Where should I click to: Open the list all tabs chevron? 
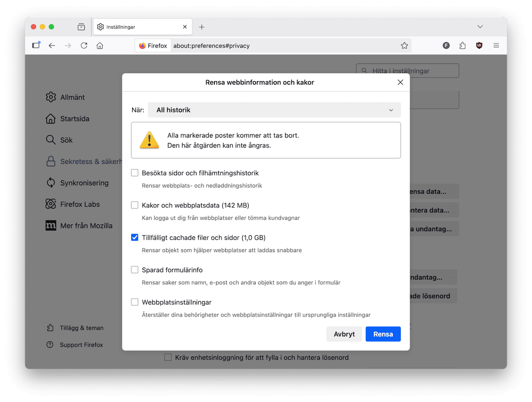click(x=480, y=27)
